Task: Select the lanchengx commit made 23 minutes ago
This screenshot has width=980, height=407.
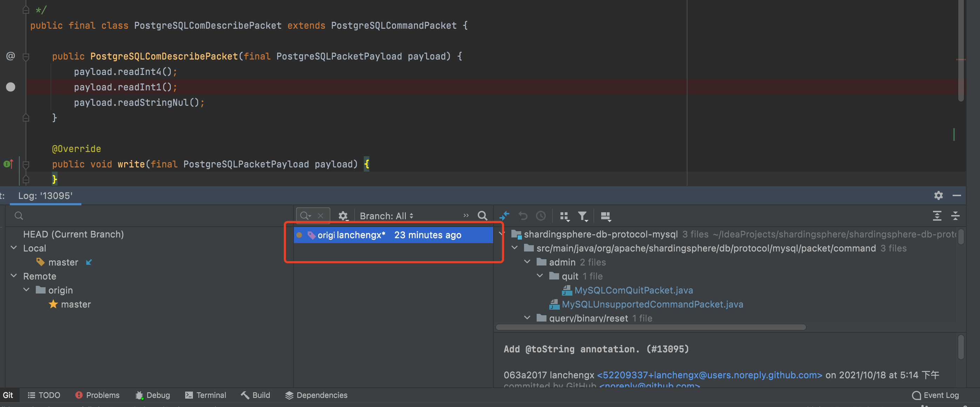Action: tap(394, 235)
